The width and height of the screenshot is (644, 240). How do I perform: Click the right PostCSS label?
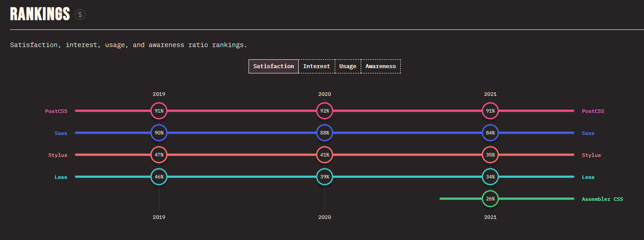pos(593,111)
